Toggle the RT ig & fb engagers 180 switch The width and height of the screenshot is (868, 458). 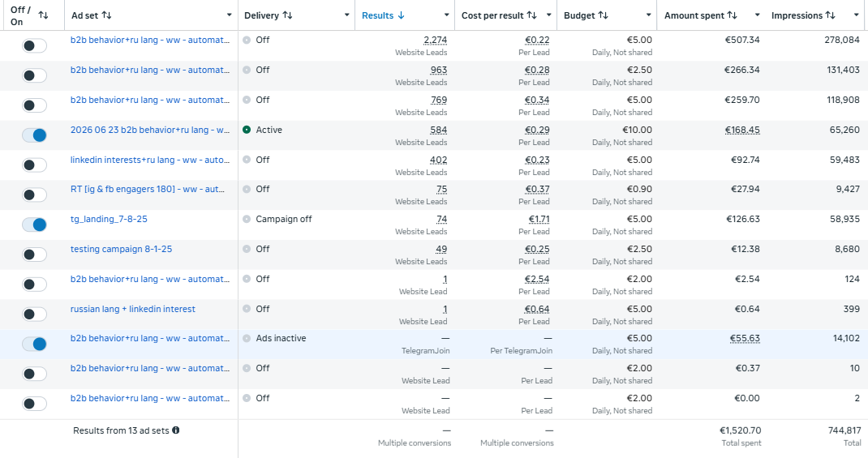click(x=34, y=195)
